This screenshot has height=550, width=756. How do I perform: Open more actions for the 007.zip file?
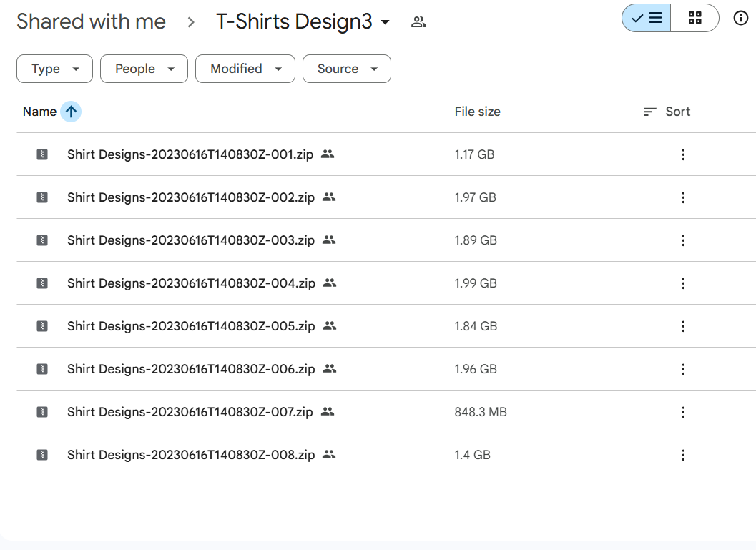pyautogui.click(x=683, y=412)
